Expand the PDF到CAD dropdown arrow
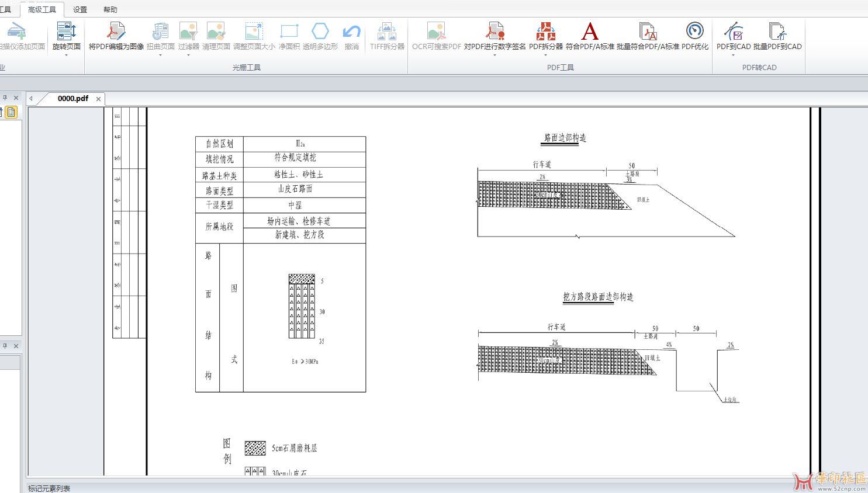Image resolution: width=868 pixels, height=493 pixels. point(734,55)
